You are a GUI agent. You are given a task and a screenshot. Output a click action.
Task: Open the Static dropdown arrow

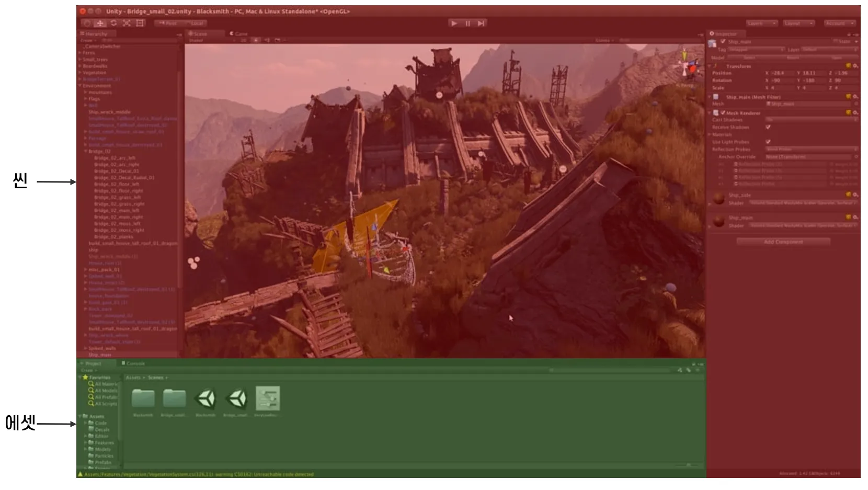(x=856, y=41)
